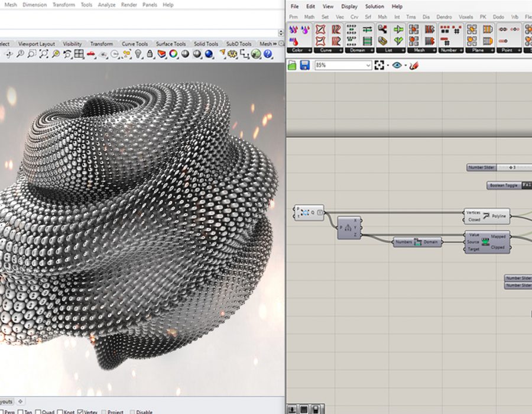532x414 pixels.
Task: Click the Remap Numbers component icon
Action: [x=485, y=241]
